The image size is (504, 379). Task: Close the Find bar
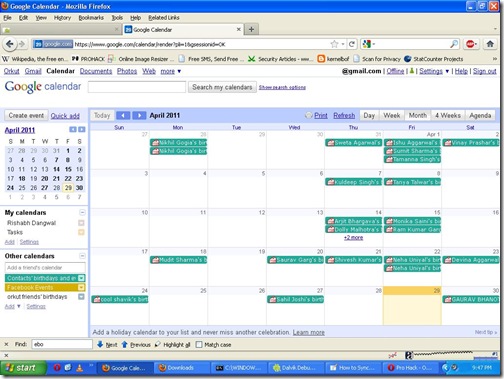point(6,344)
